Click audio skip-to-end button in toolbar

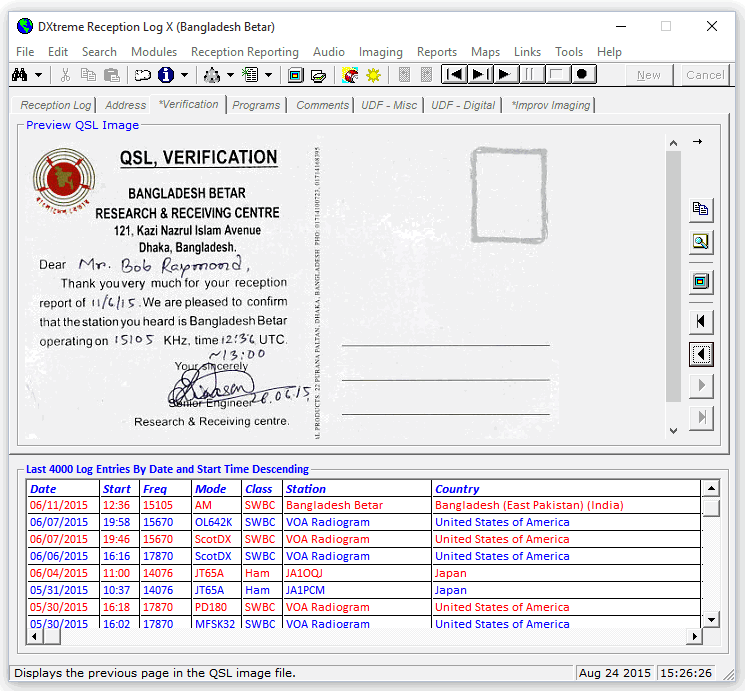480,75
